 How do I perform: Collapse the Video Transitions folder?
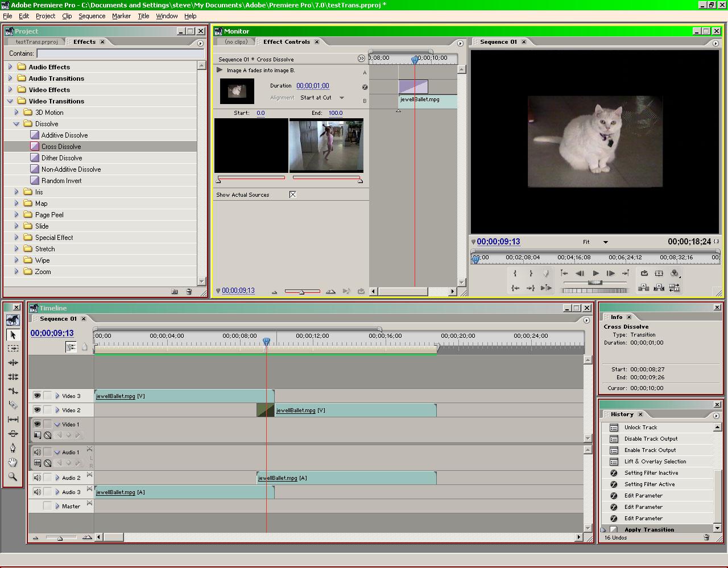[10, 101]
